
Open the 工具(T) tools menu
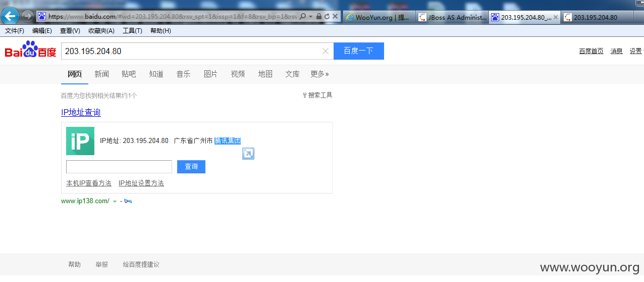pos(132,31)
